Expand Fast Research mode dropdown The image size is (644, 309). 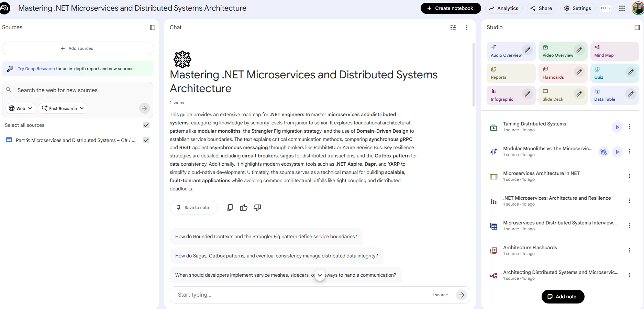point(63,108)
